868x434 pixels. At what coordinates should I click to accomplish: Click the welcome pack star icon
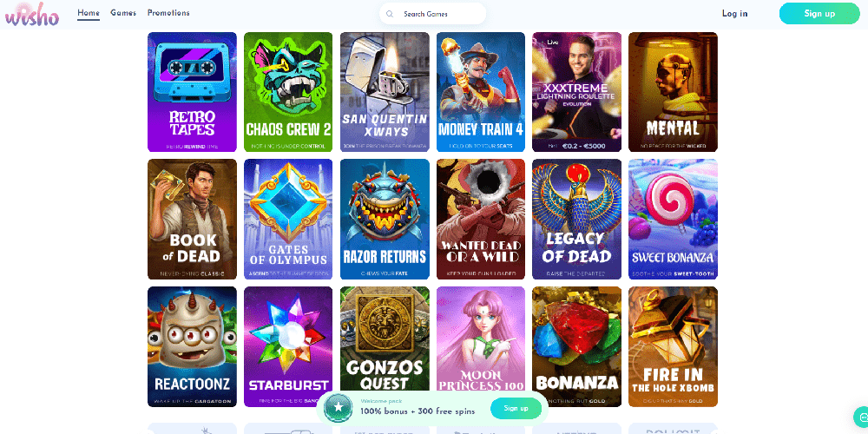[x=339, y=409]
